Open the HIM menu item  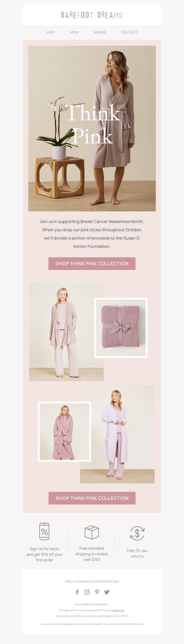tap(74, 32)
